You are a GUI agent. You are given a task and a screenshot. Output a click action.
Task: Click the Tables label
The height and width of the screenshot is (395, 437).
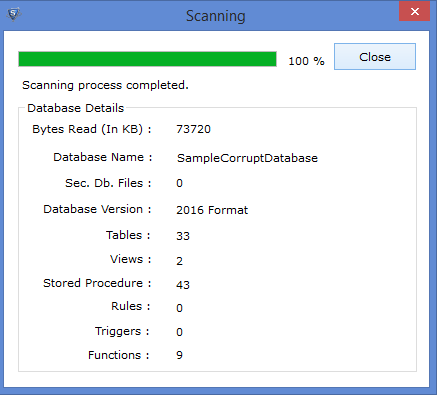tap(128, 235)
